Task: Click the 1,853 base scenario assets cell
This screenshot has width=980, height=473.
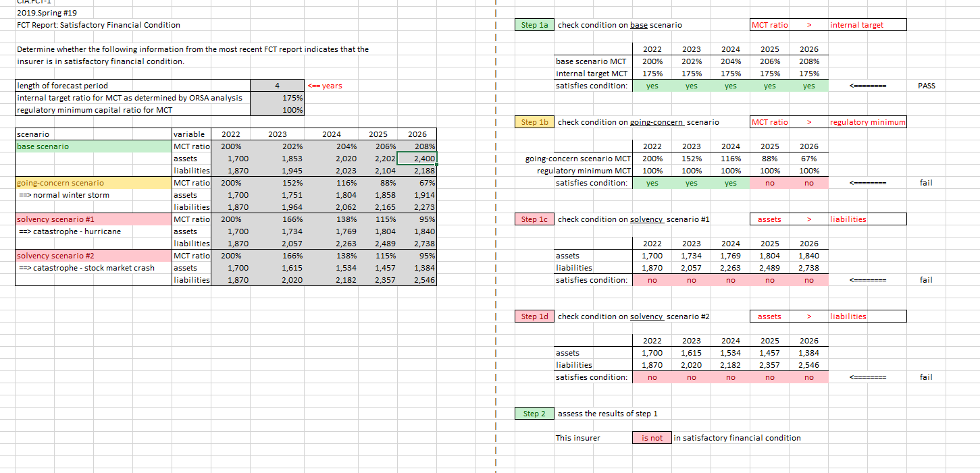Action: coord(277,159)
